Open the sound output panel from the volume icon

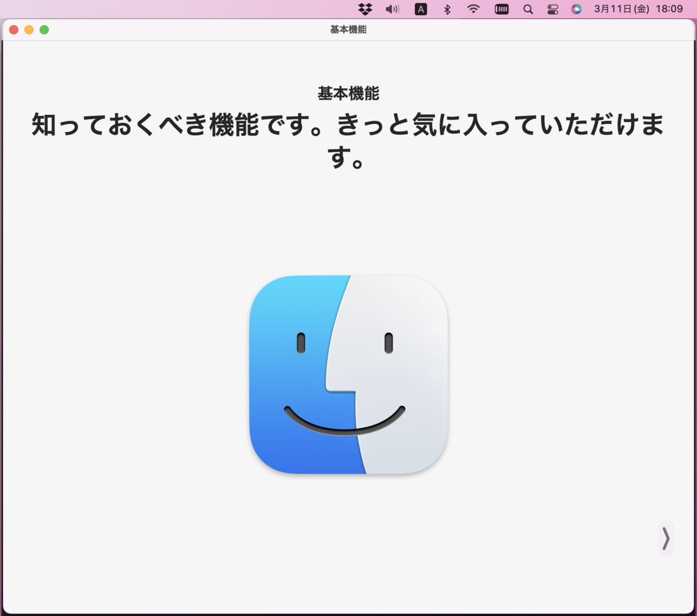[392, 9]
